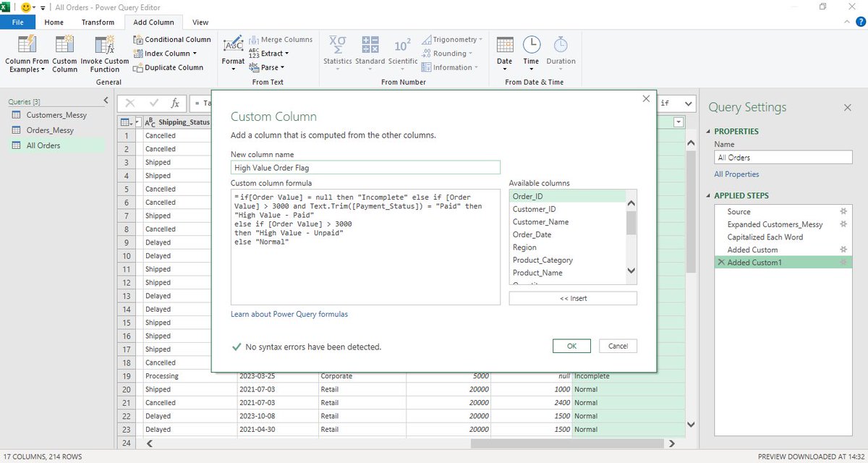Click the Duration icon
The width and height of the screenshot is (868, 463).
click(x=561, y=51)
